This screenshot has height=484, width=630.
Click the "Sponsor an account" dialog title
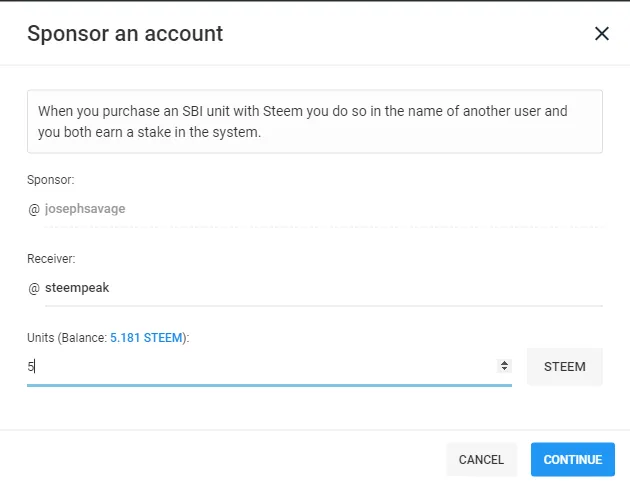point(125,34)
